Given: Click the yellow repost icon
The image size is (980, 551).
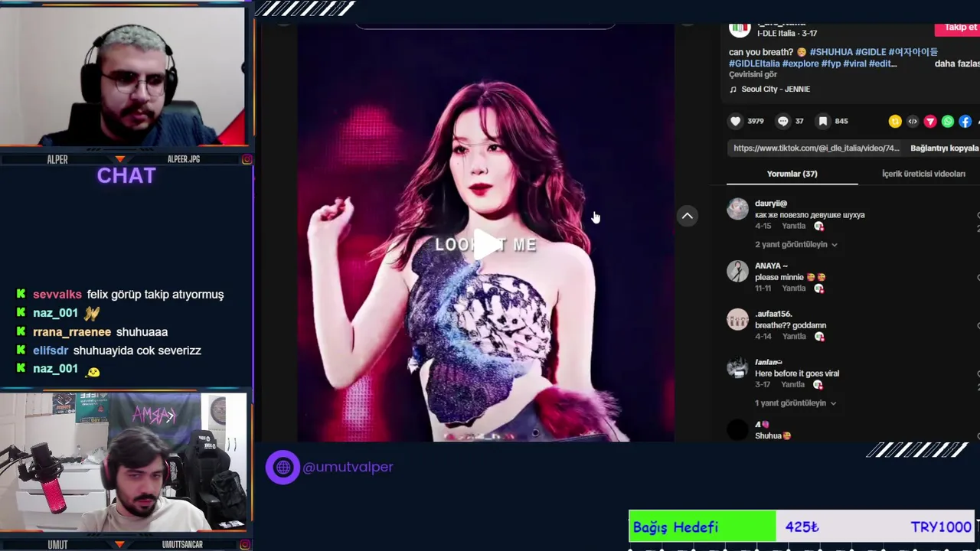Looking at the screenshot, I should tap(895, 121).
